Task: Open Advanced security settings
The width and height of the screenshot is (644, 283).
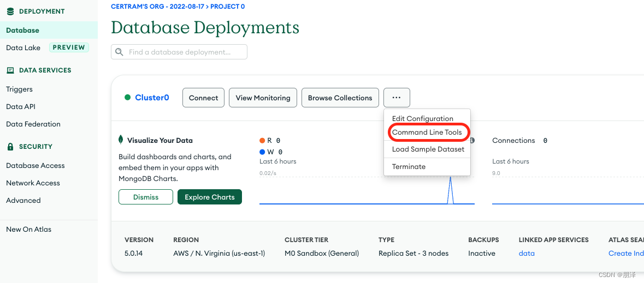Action: [23, 201]
